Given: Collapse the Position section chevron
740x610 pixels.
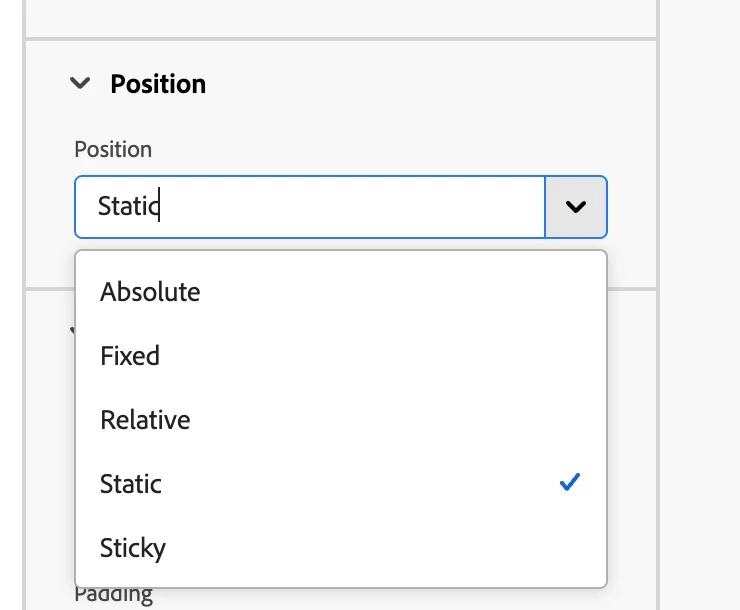Looking at the screenshot, I should [x=80, y=83].
